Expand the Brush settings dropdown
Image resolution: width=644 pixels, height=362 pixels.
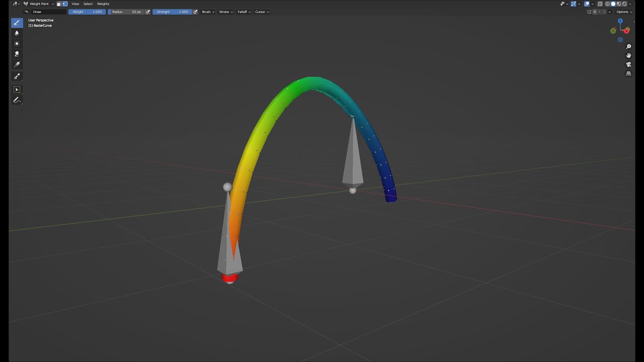208,12
